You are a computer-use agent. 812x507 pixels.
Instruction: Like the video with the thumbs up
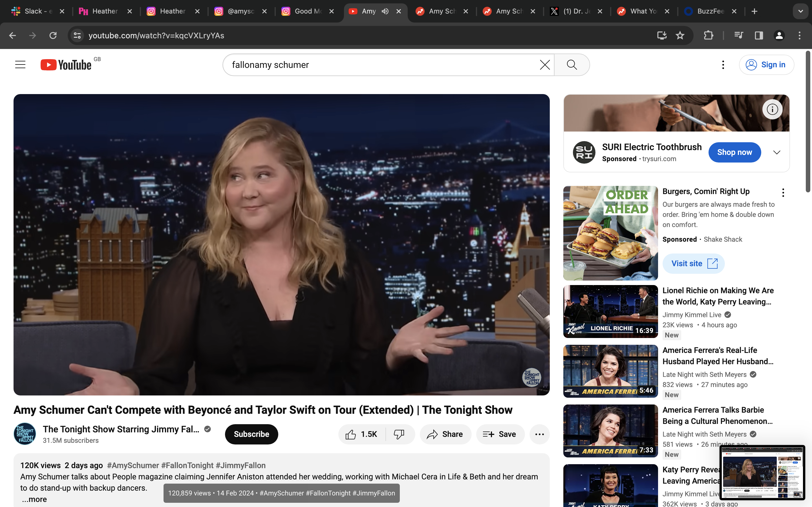tap(351, 434)
